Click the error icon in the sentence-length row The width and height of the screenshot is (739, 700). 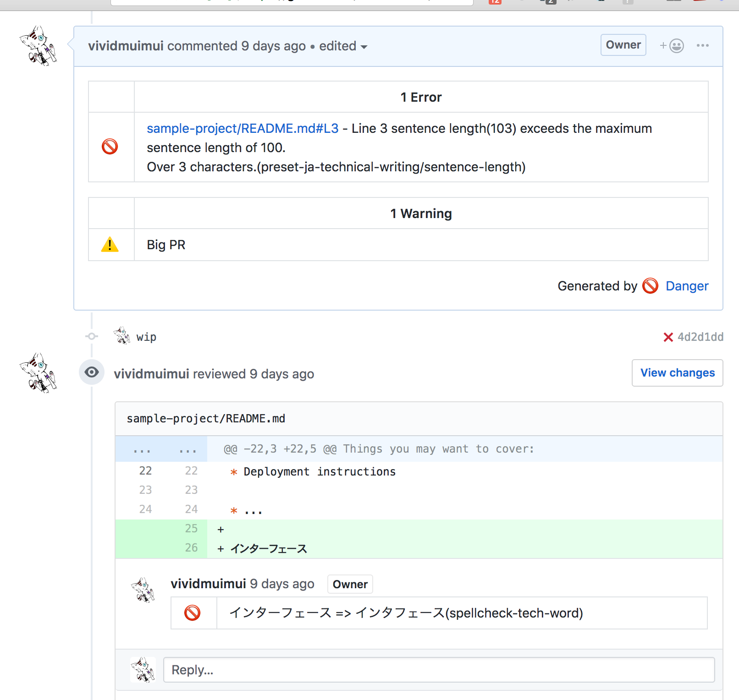pyautogui.click(x=110, y=147)
